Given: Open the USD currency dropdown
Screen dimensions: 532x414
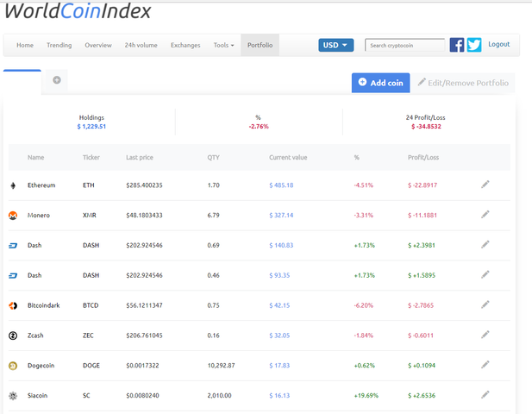Looking at the screenshot, I should (x=335, y=45).
